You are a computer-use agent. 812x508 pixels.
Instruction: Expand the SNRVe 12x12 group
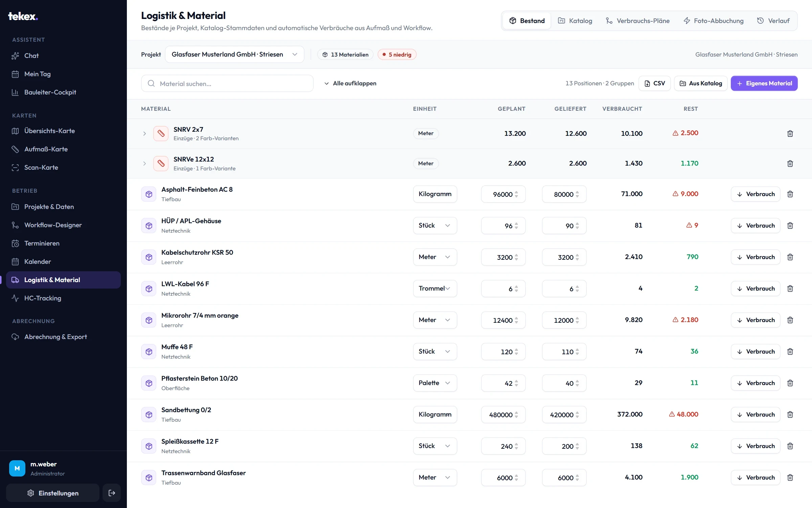point(144,164)
